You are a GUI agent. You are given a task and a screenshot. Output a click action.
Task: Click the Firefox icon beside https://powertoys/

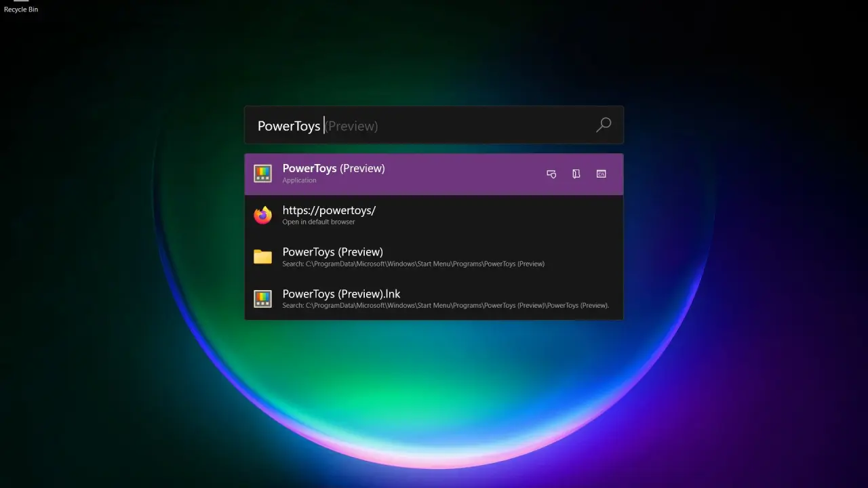pyautogui.click(x=262, y=216)
